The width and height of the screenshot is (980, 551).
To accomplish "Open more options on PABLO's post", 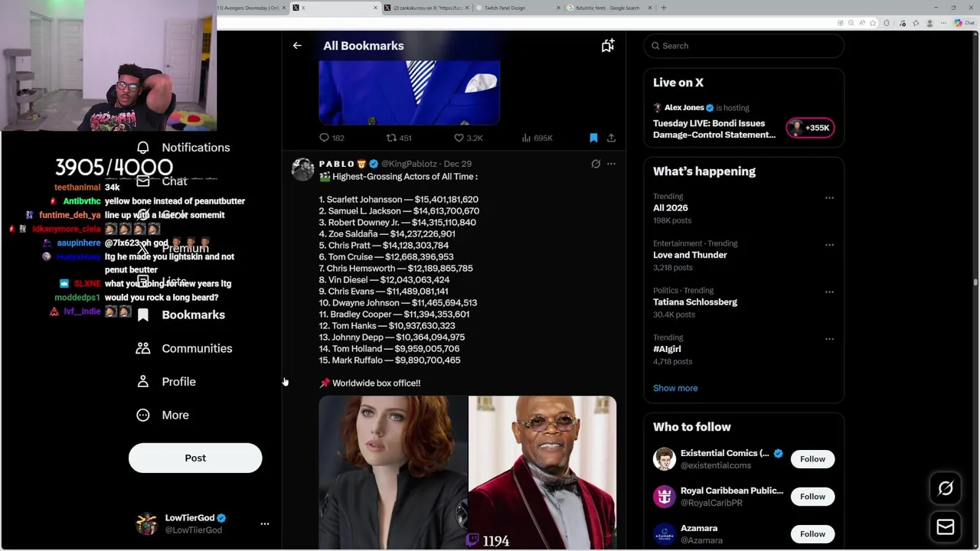I will coord(611,164).
